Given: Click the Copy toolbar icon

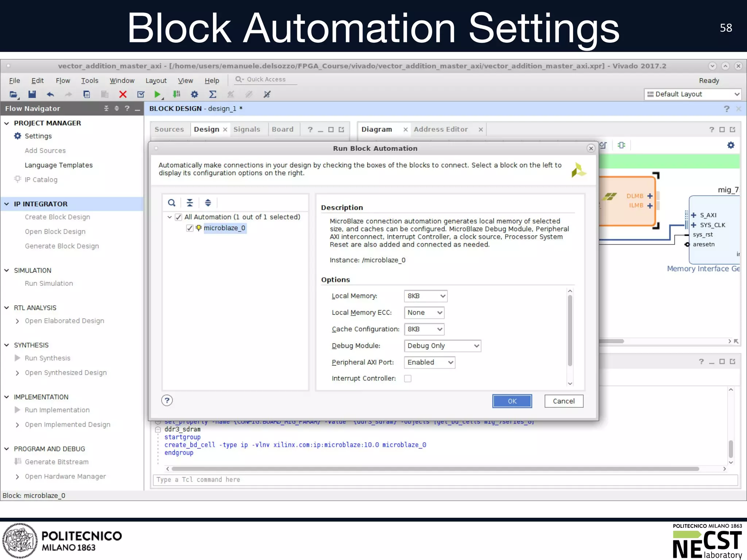Looking at the screenshot, I should coord(86,94).
